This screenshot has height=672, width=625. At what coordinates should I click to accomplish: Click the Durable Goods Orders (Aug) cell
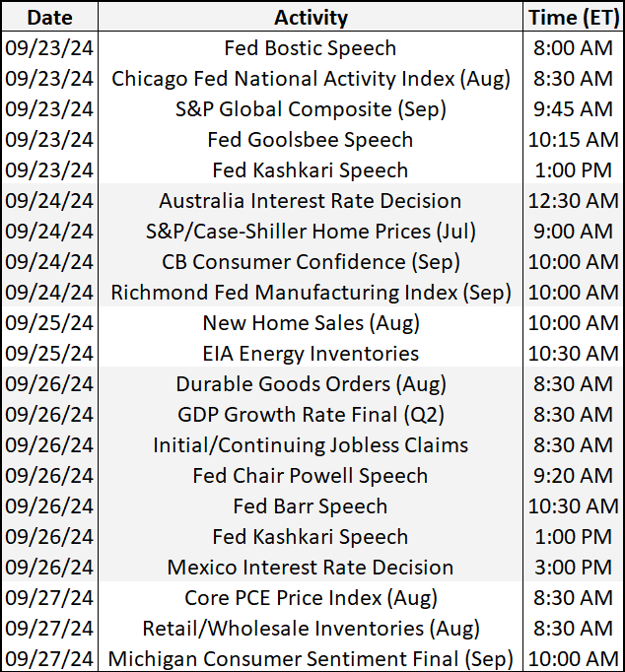(311, 384)
